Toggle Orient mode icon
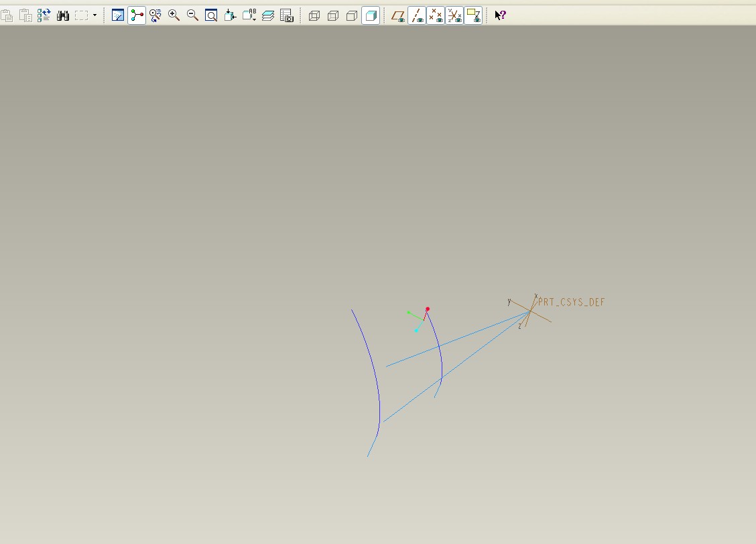Viewport: 756px width, 544px height. coord(155,15)
